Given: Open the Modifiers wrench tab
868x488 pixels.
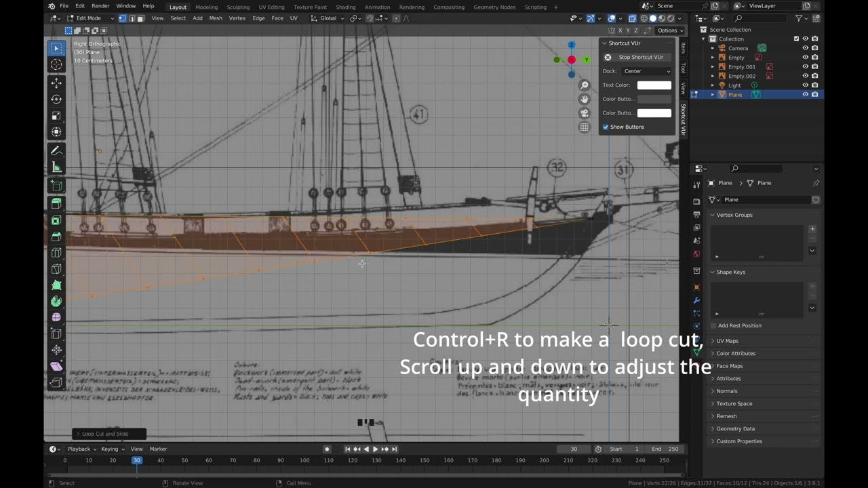Looking at the screenshot, I should point(696,300).
